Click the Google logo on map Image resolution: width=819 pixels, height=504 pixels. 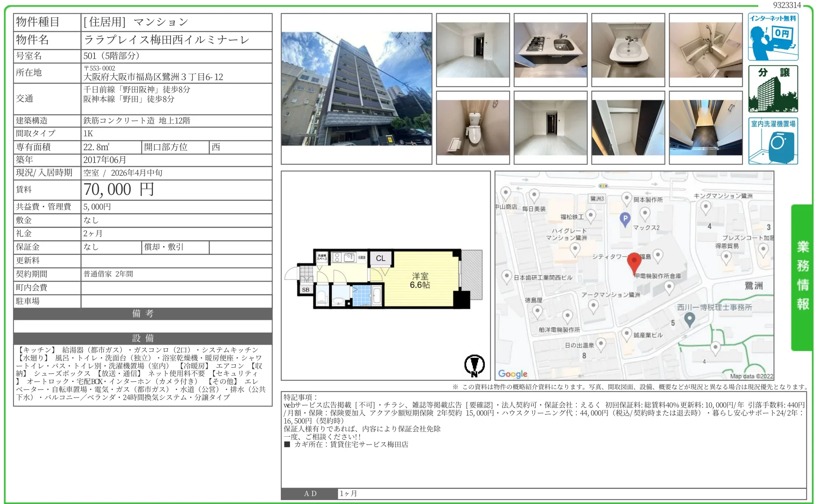[513, 374]
